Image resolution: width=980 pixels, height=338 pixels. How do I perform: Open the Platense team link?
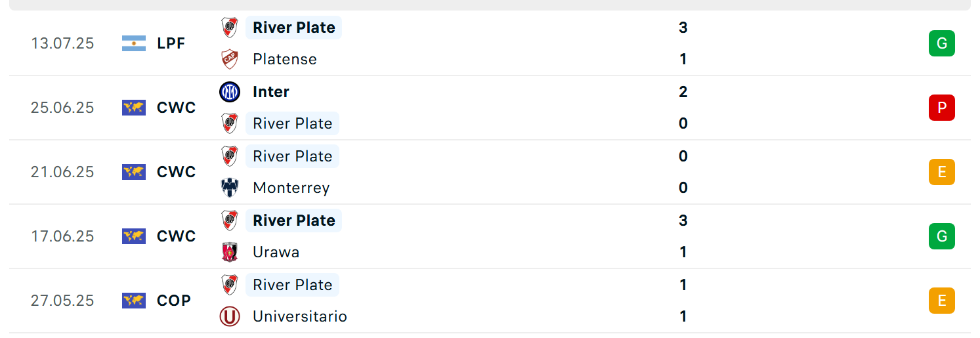[285, 59]
